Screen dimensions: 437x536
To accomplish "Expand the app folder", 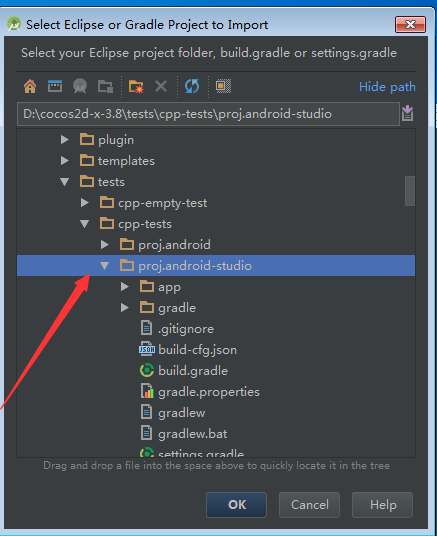I will (x=125, y=286).
